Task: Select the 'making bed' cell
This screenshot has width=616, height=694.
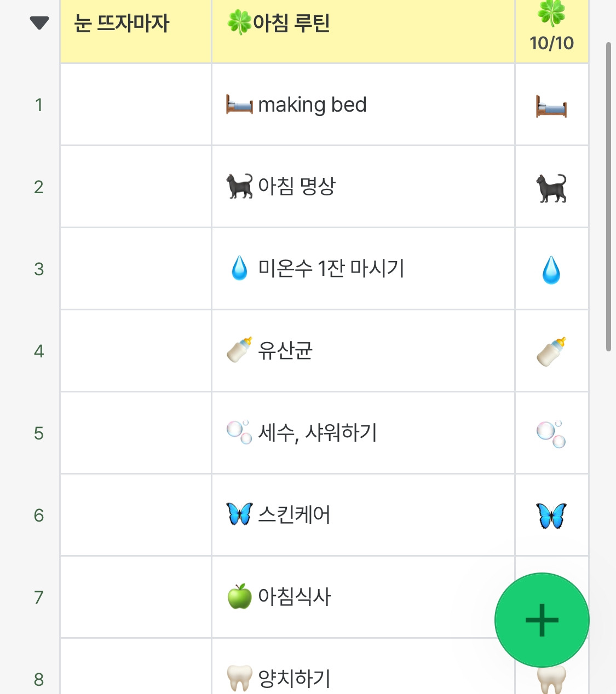Action: pos(363,105)
